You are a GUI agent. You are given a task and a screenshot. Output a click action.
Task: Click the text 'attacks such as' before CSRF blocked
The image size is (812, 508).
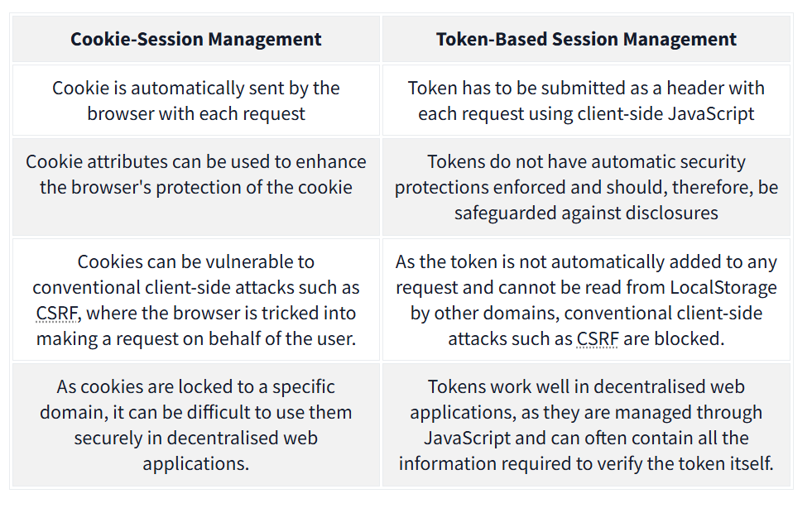tap(510, 338)
